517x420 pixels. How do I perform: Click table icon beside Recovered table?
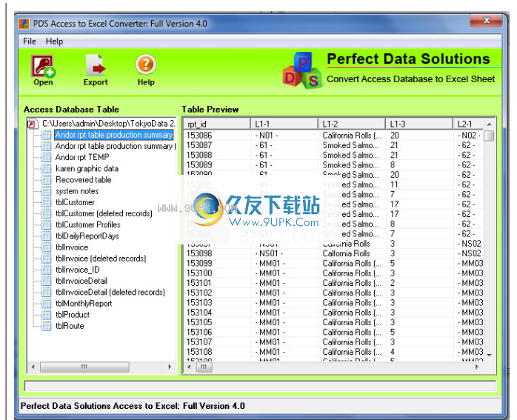click(47, 180)
